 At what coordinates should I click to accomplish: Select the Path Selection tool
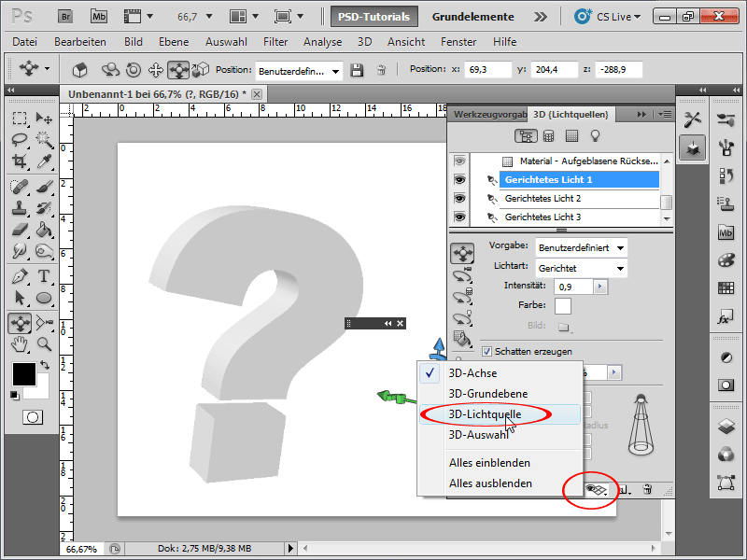(x=20, y=298)
